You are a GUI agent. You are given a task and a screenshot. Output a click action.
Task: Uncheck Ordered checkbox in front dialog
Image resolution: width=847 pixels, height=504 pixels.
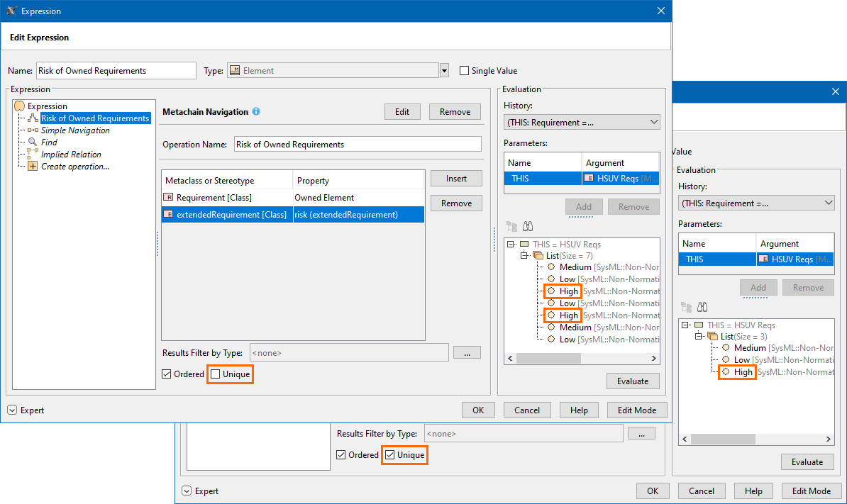coord(167,374)
